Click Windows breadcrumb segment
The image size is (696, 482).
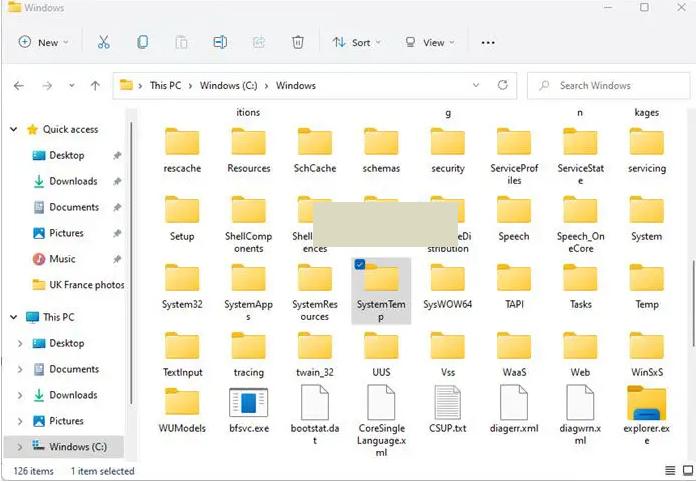(296, 85)
